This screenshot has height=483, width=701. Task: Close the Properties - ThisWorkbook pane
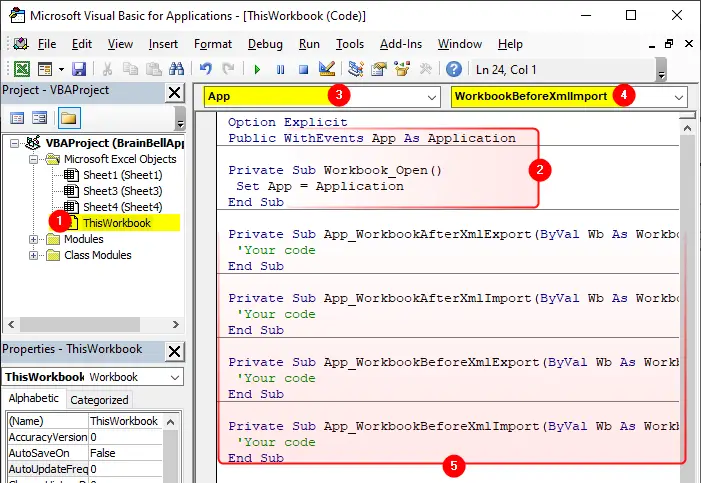(174, 352)
